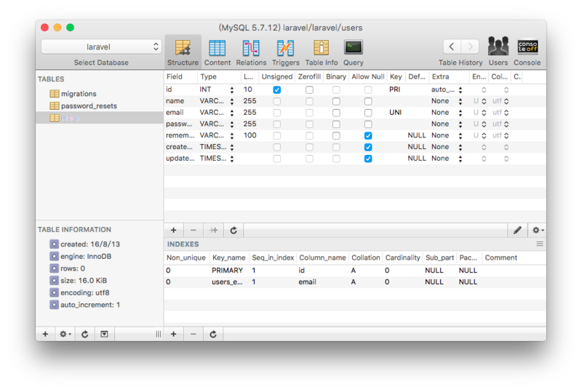Viewport: 582px width, 392px height.
Task: Disable Allow Null for created_at field
Action: point(368,147)
